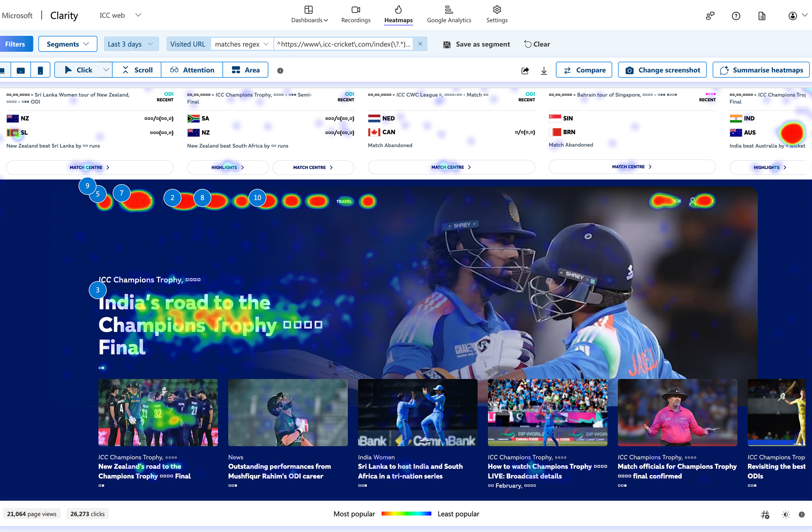Open the Google Analytics tab
812x532 pixels.
(449, 14)
